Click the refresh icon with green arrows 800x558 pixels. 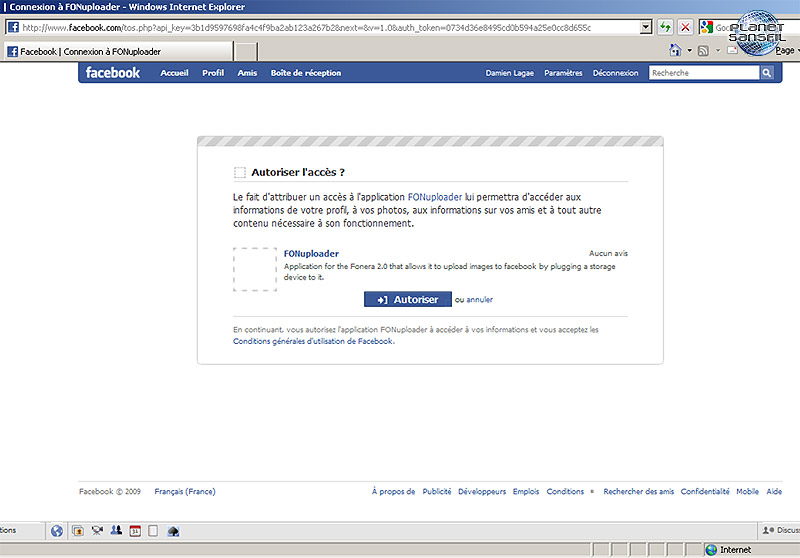(665, 27)
